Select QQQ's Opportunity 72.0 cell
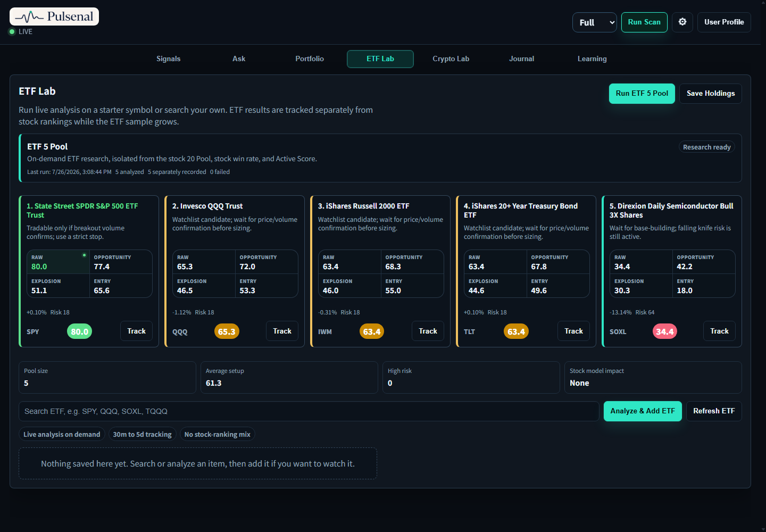 tap(267, 262)
